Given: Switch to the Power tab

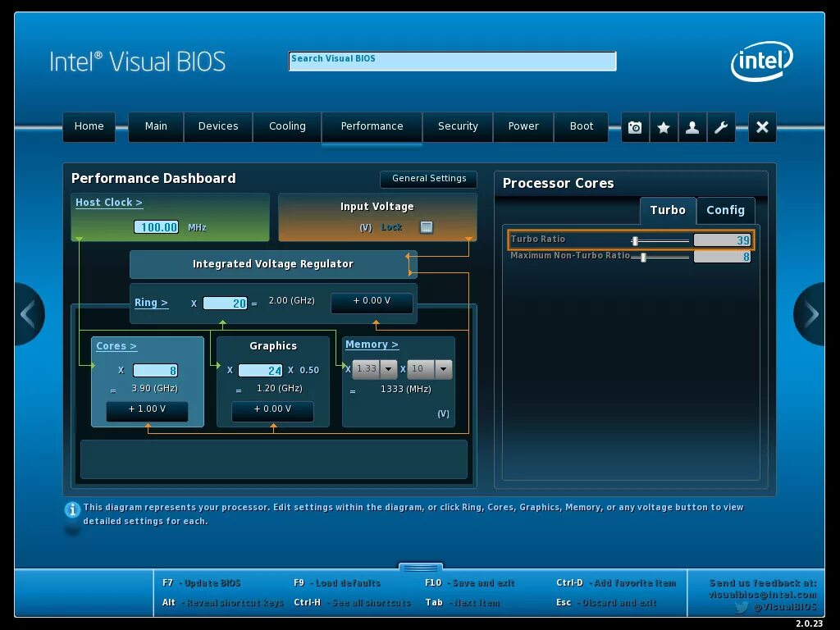Looking at the screenshot, I should pos(523,126).
